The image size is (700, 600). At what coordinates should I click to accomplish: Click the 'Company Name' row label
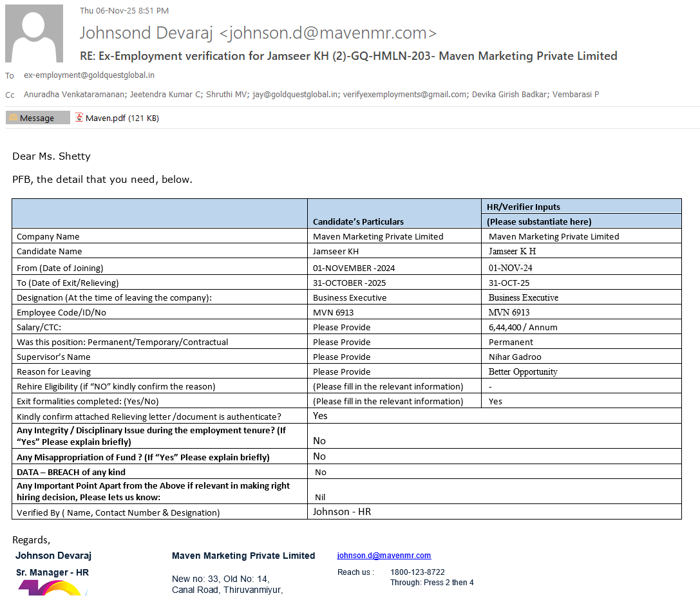[x=48, y=237]
